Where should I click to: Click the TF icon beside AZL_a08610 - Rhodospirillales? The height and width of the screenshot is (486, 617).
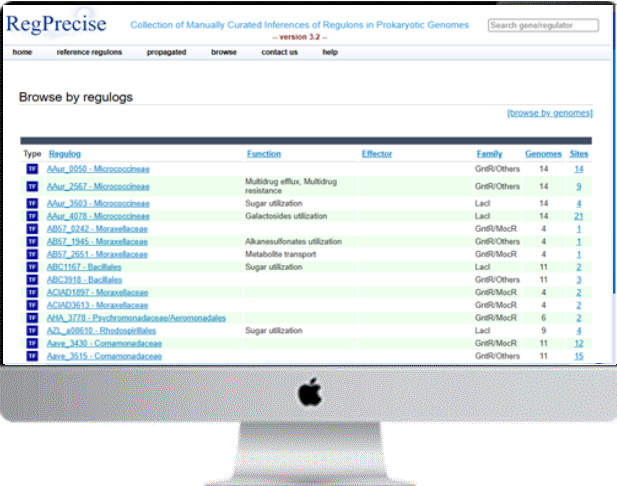(32, 330)
